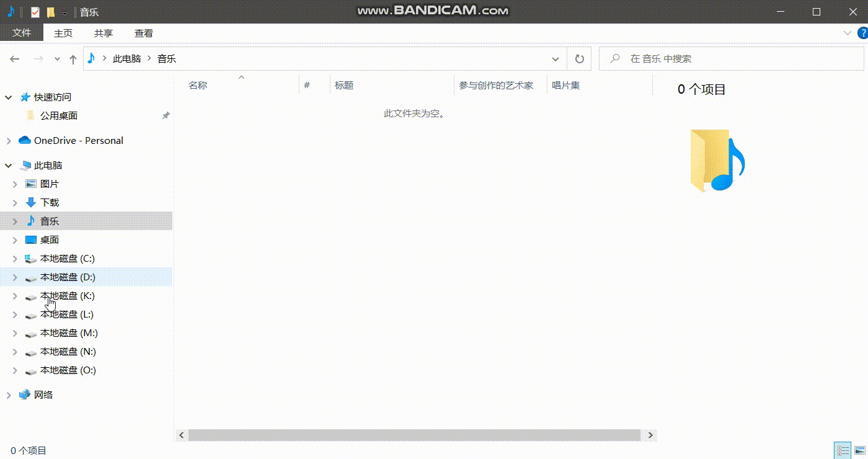Image resolution: width=868 pixels, height=459 pixels.
Task: Expand the OneDrive - Personal node
Action: pos(9,141)
